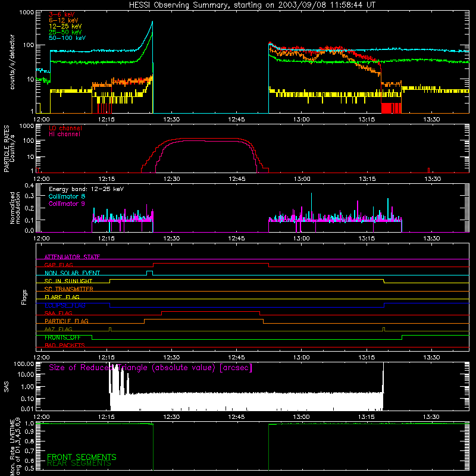This screenshot has height=476, width=476.
Task: Select the 'Collimator 9' legend label
Action: [67, 203]
